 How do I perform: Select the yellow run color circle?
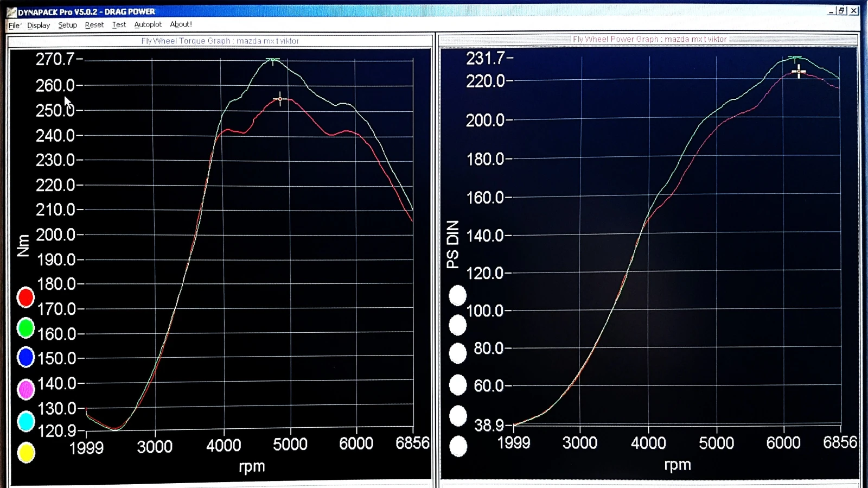[26, 453]
